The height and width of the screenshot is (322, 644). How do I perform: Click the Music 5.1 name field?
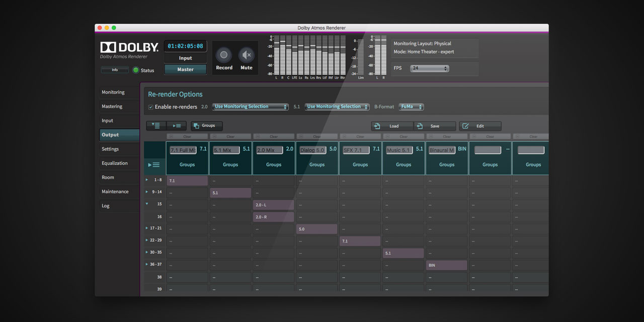[399, 150]
